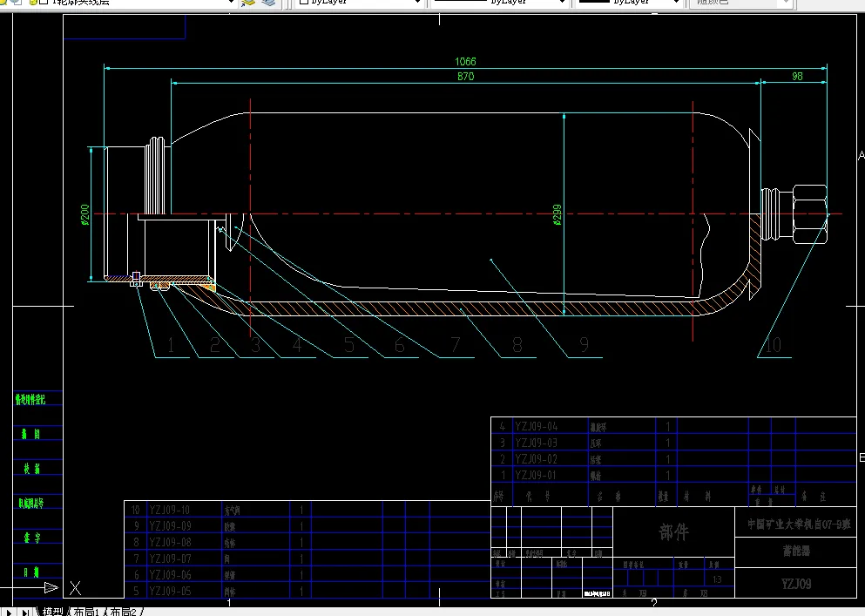Select part code YZJ09-04 in parts list

(x=536, y=427)
